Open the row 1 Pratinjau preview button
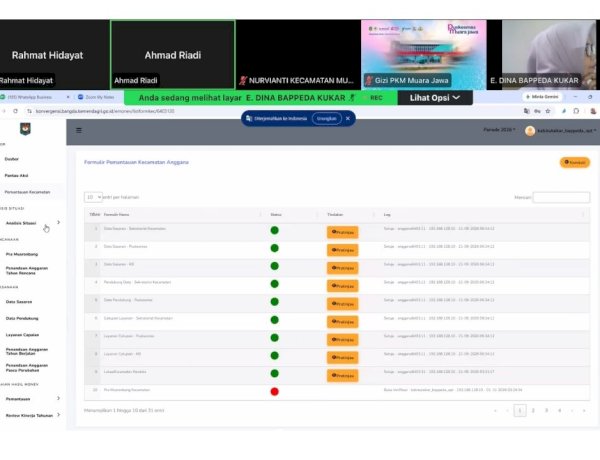The image size is (600, 460). point(342,232)
